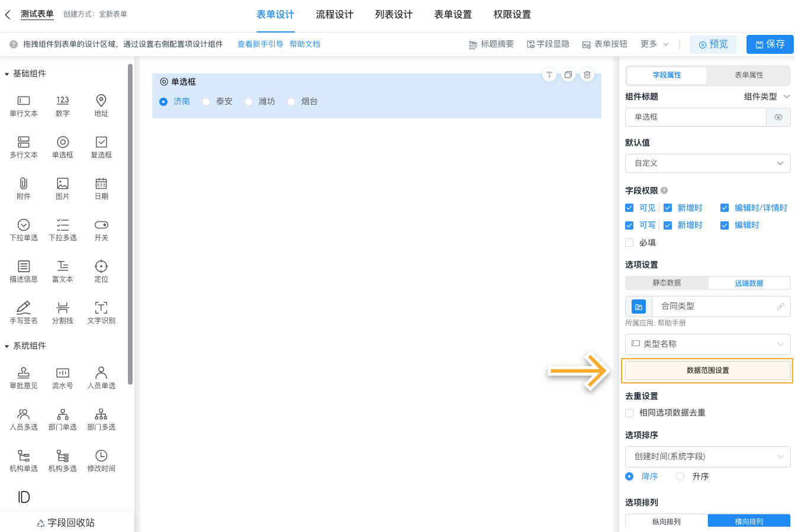Check the 必填 checkbox

pos(629,242)
